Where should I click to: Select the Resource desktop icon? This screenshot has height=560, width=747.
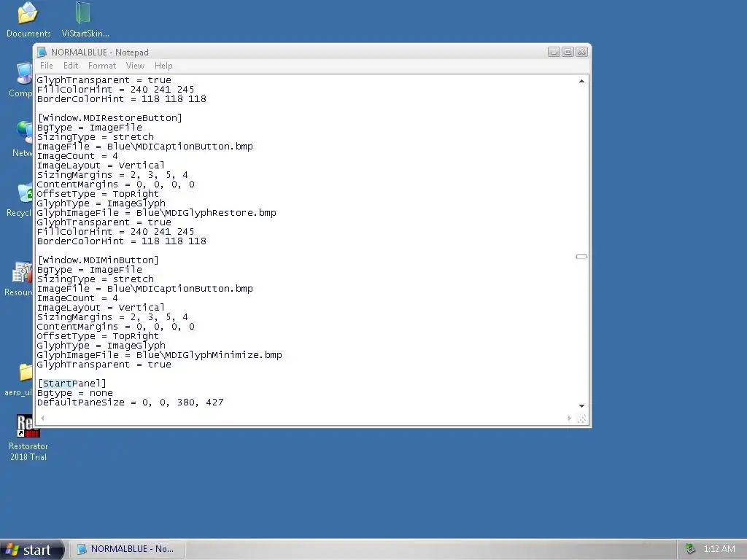coord(19,279)
